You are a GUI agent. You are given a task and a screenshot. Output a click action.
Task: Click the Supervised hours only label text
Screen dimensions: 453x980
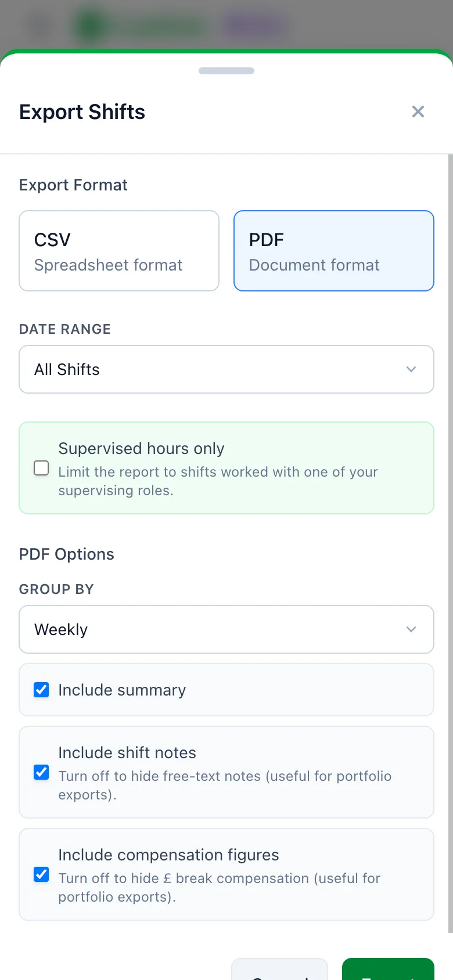[x=142, y=448]
